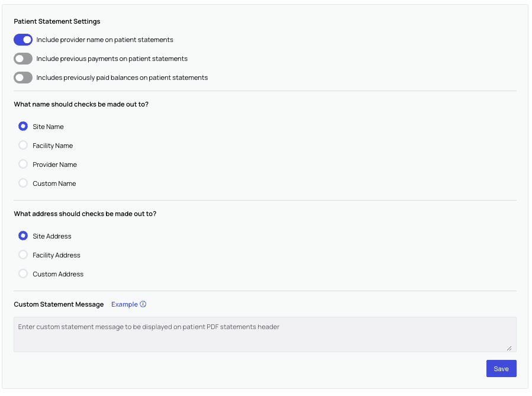
Task: Click the 'What name should checks' heading
Action: point(81,104)
